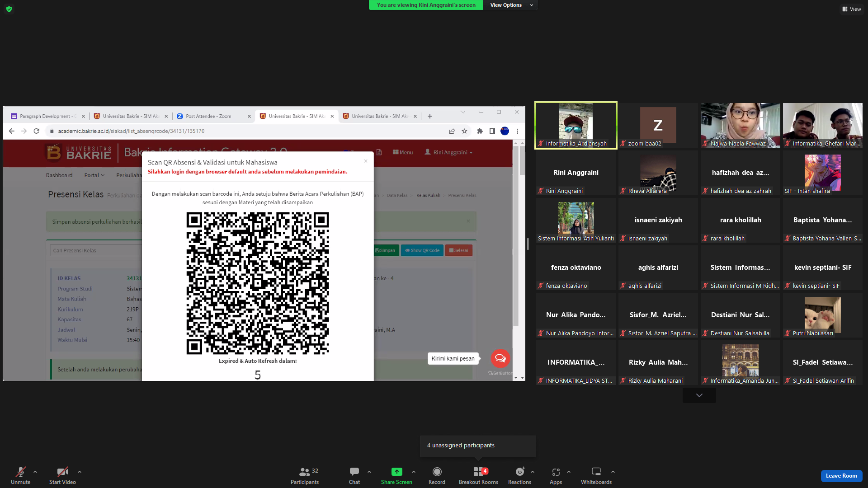Open the View Options dropdown
Viewport: 868px width, 488px height.
[511, 5]
